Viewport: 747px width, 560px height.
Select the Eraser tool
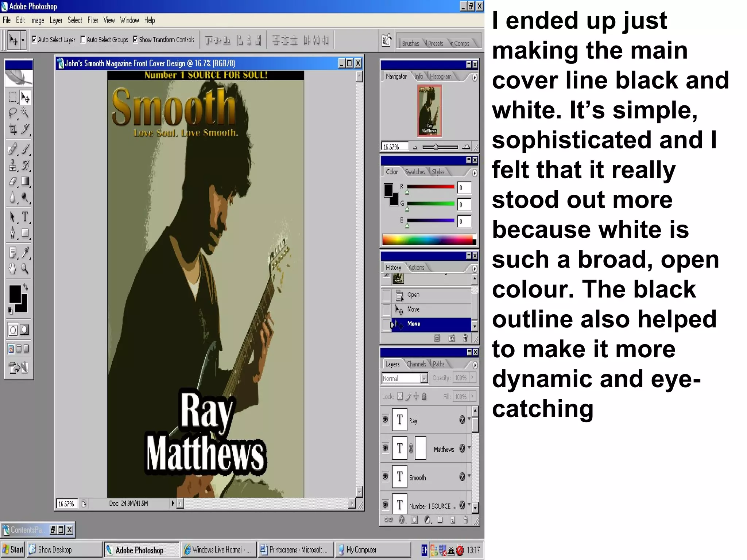[x=12, y=181]
